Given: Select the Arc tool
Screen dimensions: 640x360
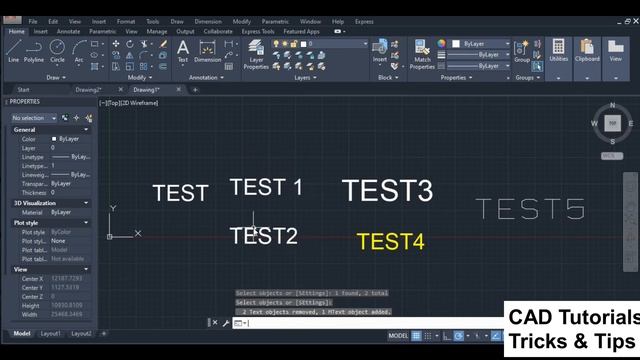Looking at the screenshot, I should pos(79,51).
